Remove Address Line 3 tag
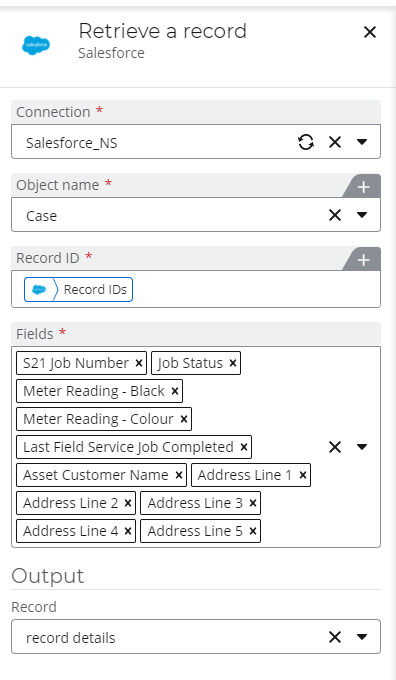Viewport: 396px width, 680px height. point(252,503)
